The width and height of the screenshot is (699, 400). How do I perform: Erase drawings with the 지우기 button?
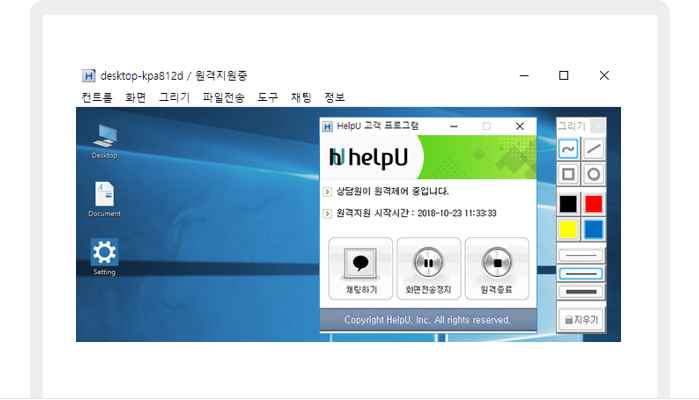[581, 320]
